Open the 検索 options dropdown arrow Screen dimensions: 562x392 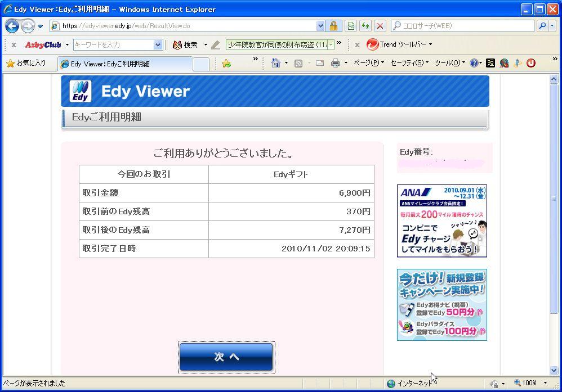point(206,45)
